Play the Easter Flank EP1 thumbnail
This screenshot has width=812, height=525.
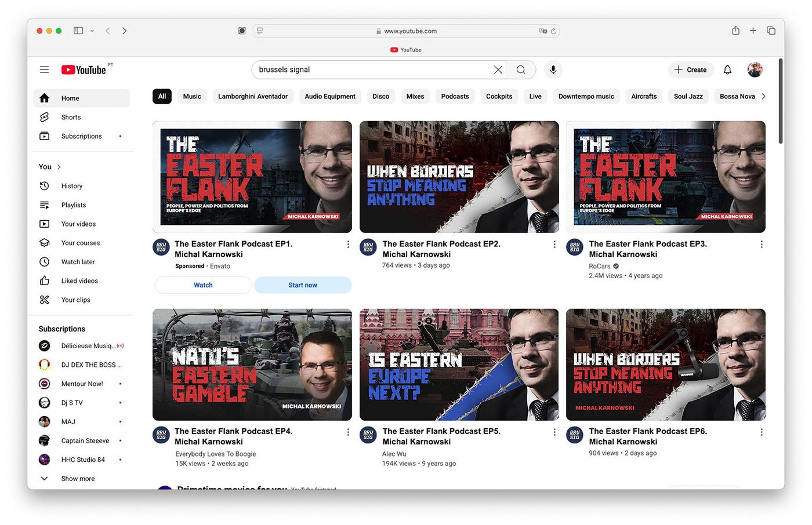(x=252, y=177)
